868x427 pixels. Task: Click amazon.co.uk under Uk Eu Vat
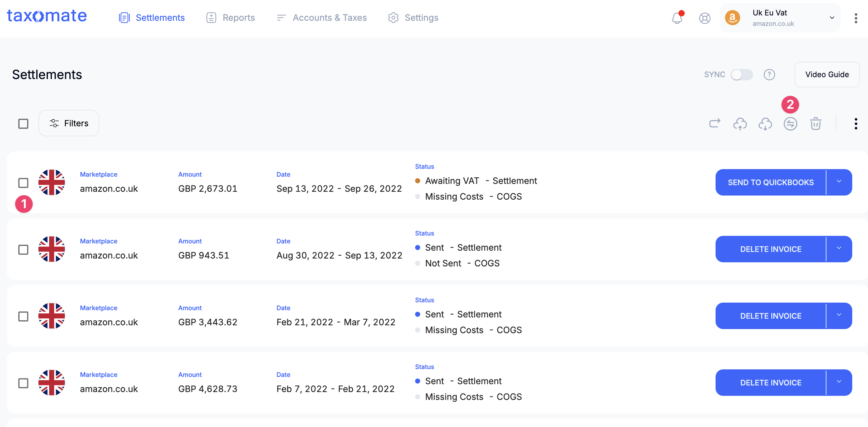[x=773, y=24]
